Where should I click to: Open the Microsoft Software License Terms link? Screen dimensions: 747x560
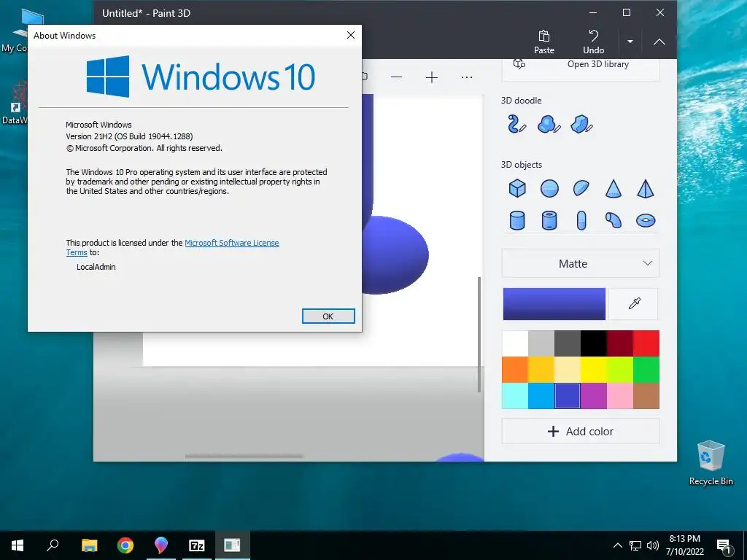coord(231,243)
